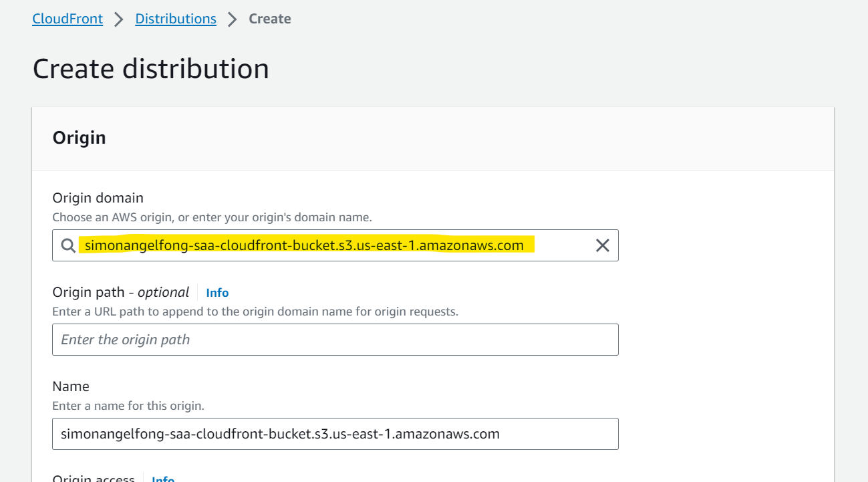Viewport: 868px width, 482px height.
Task: Go to Distributions breadcrumb link
Action: 176,19
